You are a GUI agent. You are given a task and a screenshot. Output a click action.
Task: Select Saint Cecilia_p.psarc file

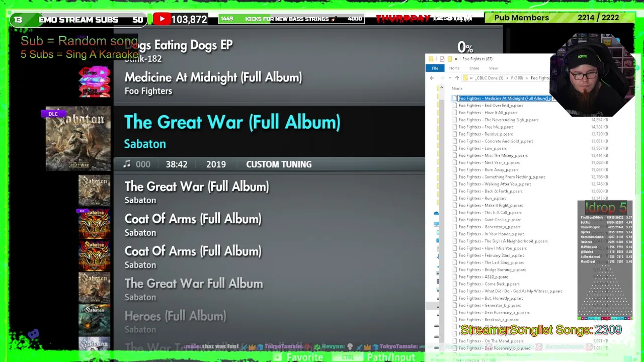point(490,220)
